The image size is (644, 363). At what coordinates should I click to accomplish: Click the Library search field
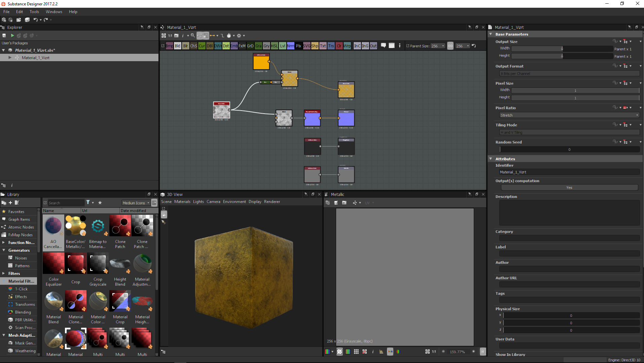(66, 203)
